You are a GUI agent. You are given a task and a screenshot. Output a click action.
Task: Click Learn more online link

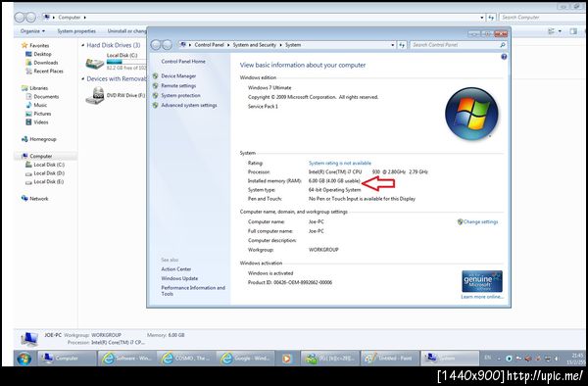coord(482,297)
